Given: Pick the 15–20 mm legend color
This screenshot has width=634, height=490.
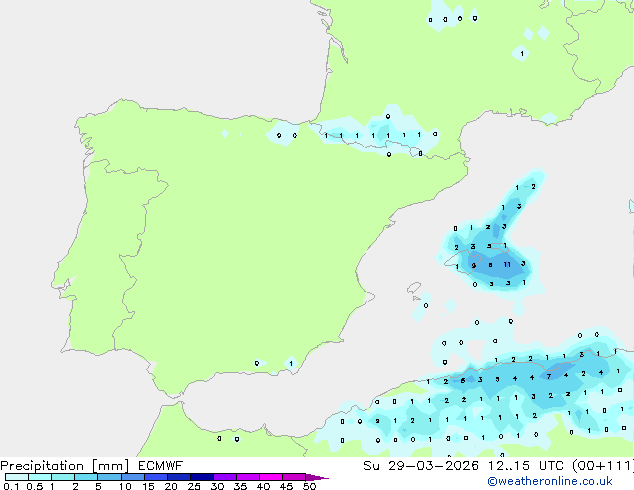Looking at the screenshot, I should 156,477.
